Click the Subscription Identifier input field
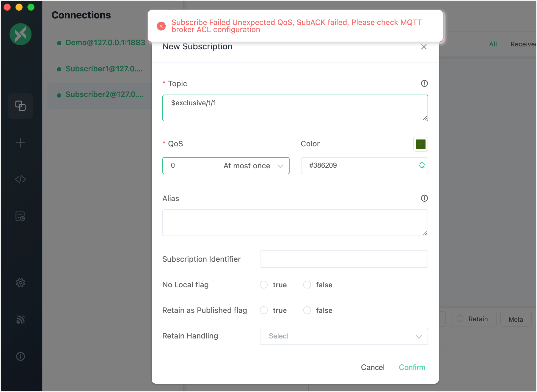537x392 pixels. tap(344, 259)
